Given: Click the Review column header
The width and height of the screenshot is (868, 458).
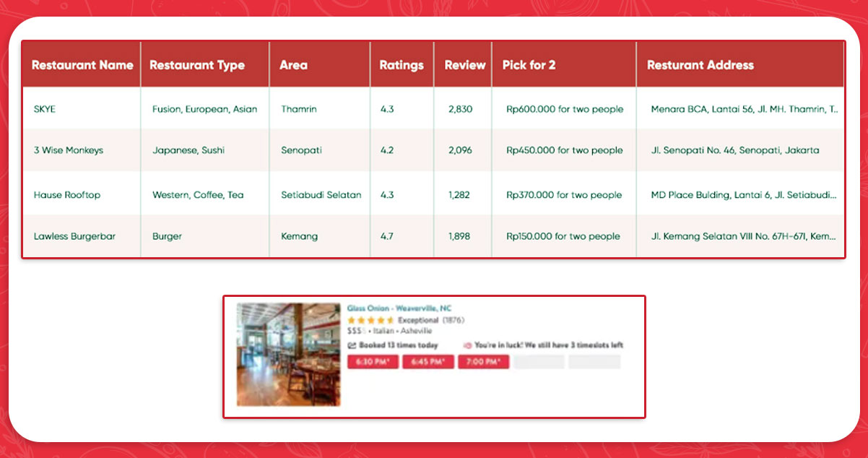Looking at the screenshot, I should pyautogui.click(x=464, y=65).
